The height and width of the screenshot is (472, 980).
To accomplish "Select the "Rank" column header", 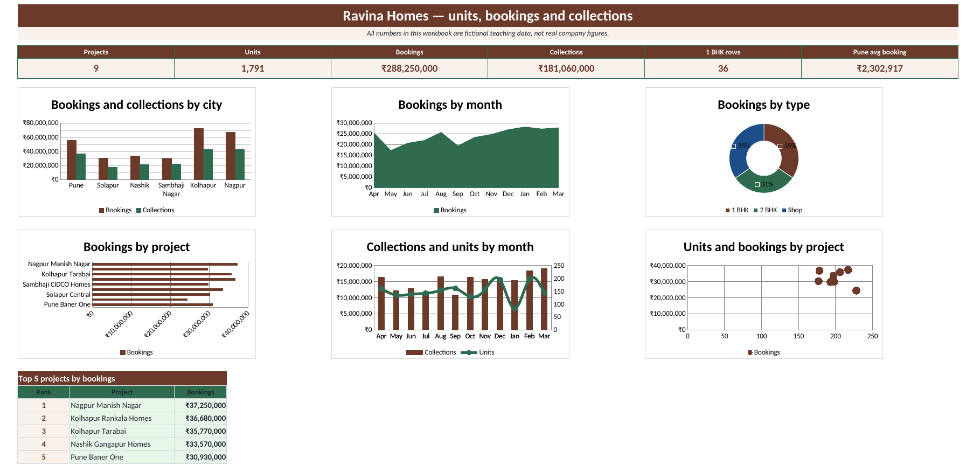I will (44, 392).
